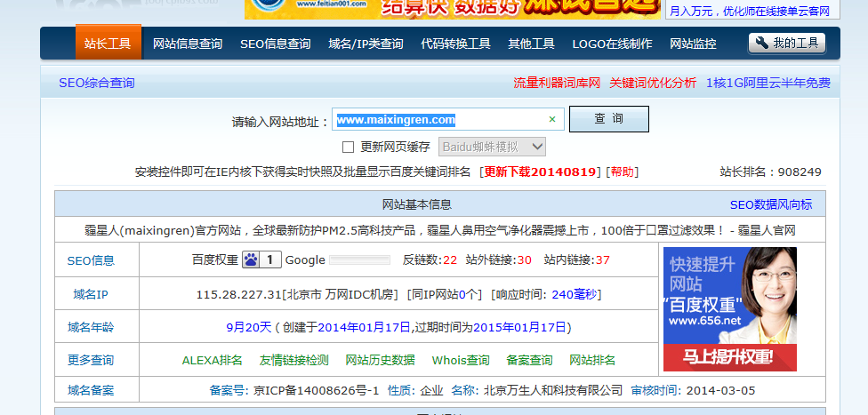Image resolution: width=868 pixels, height=415 pixels.
Task: Click the 域名年龄 row label
Action: (x=91, y=328)
